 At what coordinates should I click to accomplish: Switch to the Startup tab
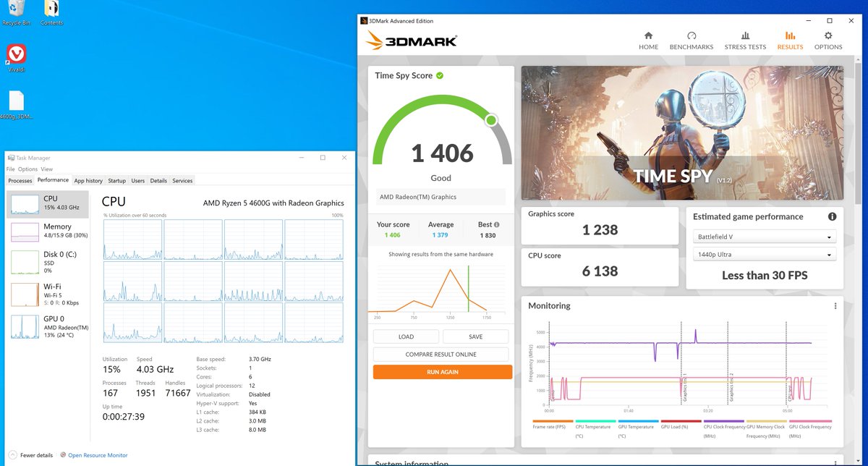(x=117, y=181)
